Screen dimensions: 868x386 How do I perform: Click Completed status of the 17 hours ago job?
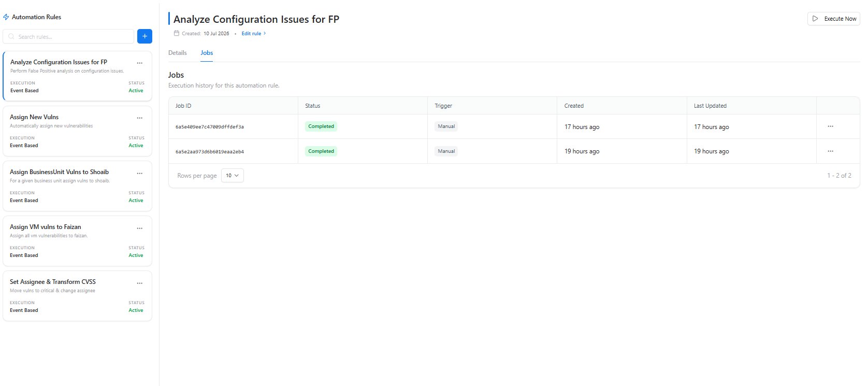(321, 126)
